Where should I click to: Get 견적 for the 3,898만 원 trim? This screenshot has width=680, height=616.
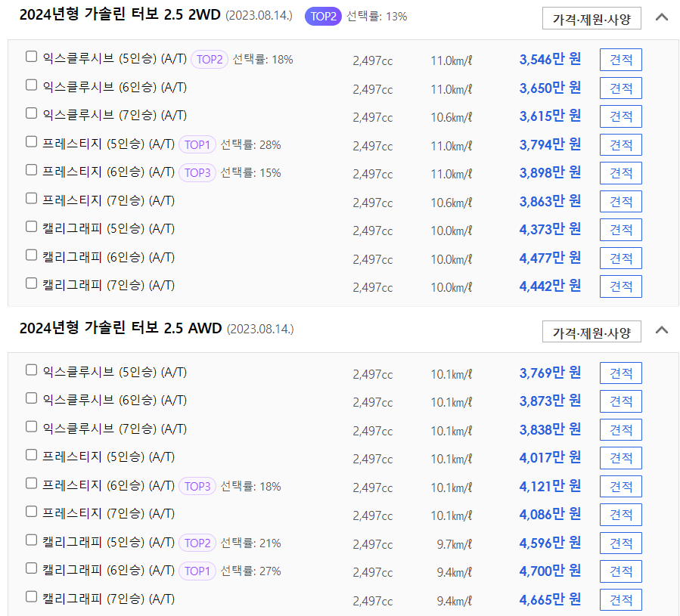click(x=620, y=173)
